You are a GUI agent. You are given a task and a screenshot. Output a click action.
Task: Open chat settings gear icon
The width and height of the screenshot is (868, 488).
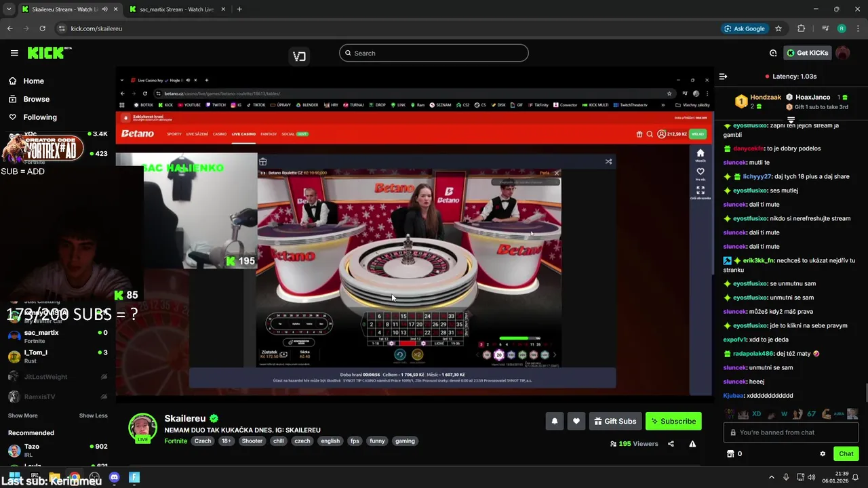click(x=823, y=453)
